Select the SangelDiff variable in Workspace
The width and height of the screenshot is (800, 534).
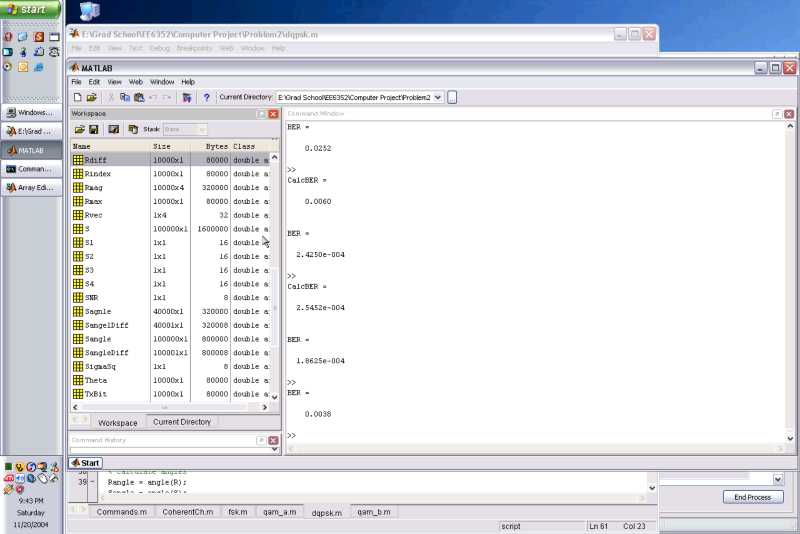click(170, 325)
